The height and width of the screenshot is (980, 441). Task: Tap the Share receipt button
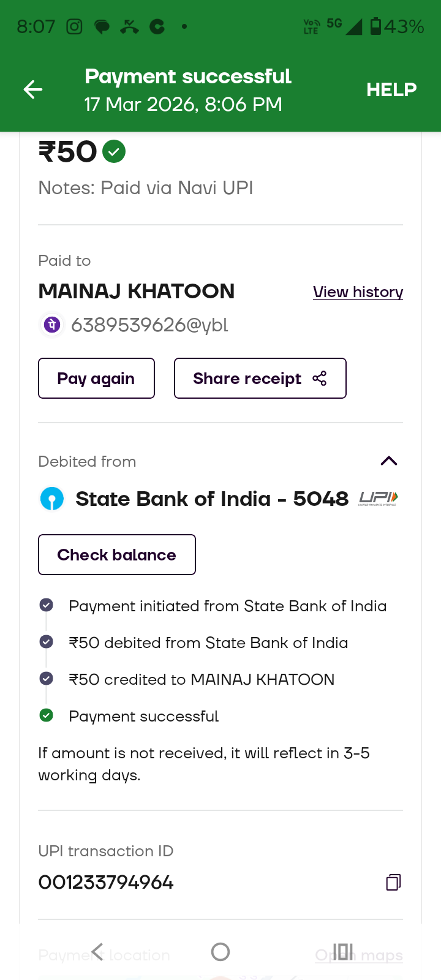(x=260, y=379)
